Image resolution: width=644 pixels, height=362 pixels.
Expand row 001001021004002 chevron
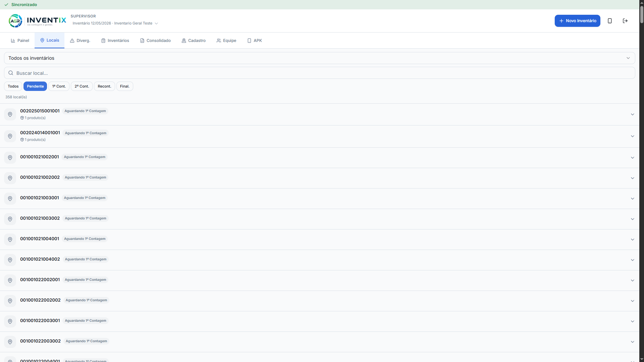point(632,260)
